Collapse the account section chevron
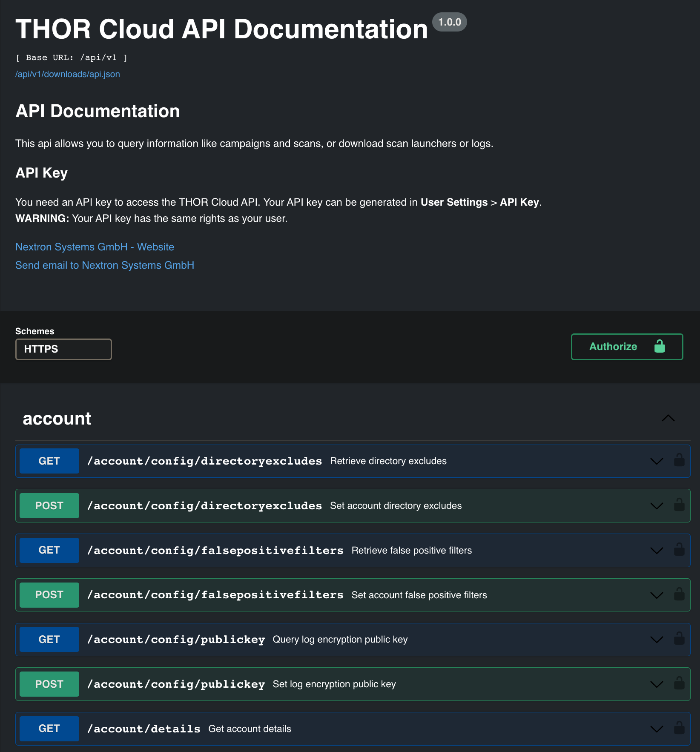Viewport: 700px width, 752px height. click(x=668, y=418)
